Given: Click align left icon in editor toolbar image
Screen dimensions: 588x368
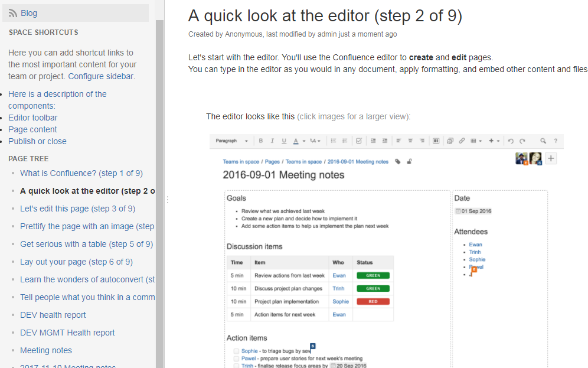Looking at the screenshot, I should coord(398,141).
